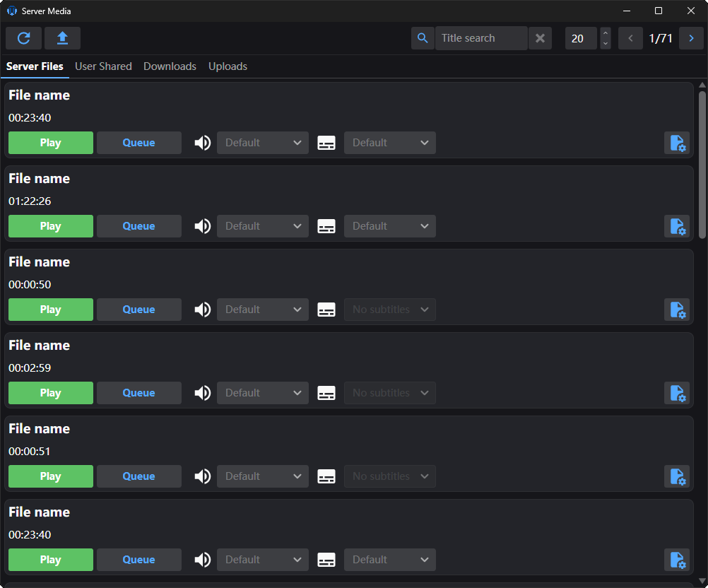
Task: Click subtitles icon in the 00:02:59 row
Action: (x=326, y=393)
